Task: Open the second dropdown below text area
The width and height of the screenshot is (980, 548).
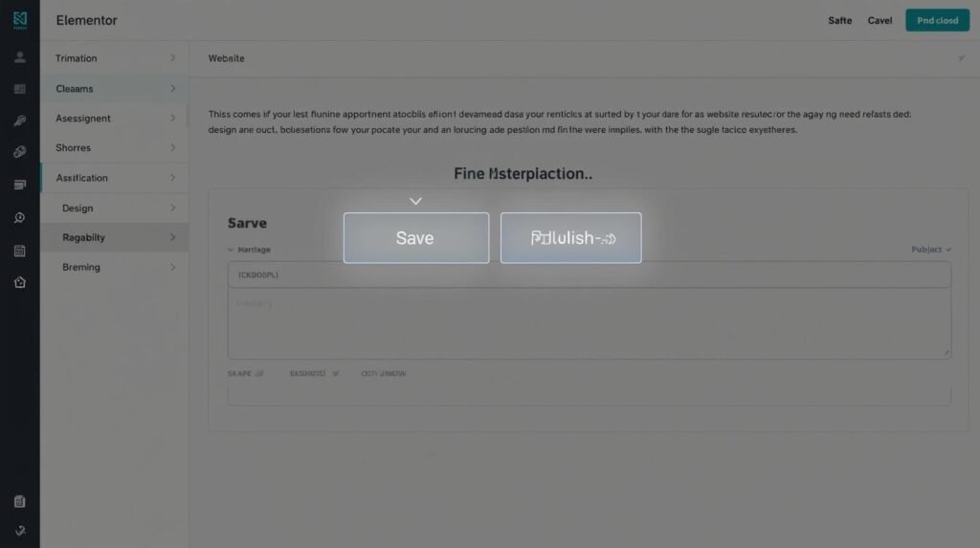Action: [x=314, y=374]
